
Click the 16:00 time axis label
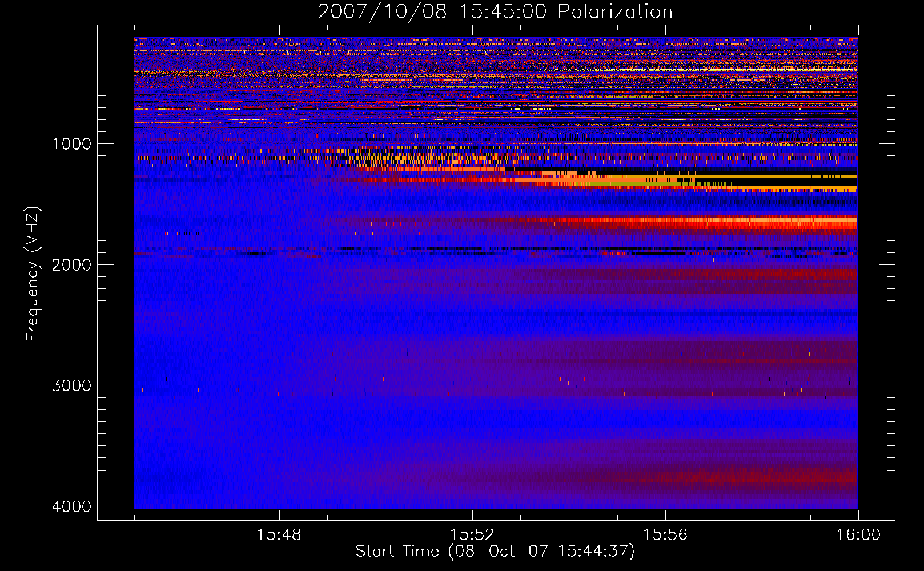(x=858, y=535)
